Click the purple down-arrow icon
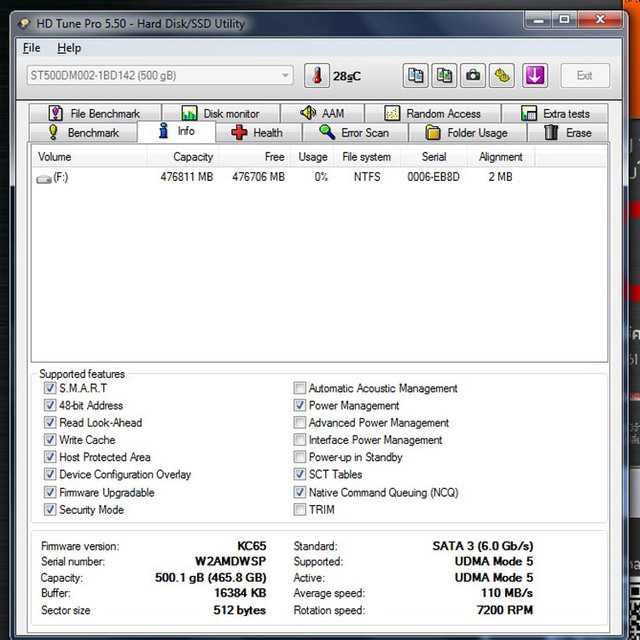The image size is (640, 640). (535, 76)
